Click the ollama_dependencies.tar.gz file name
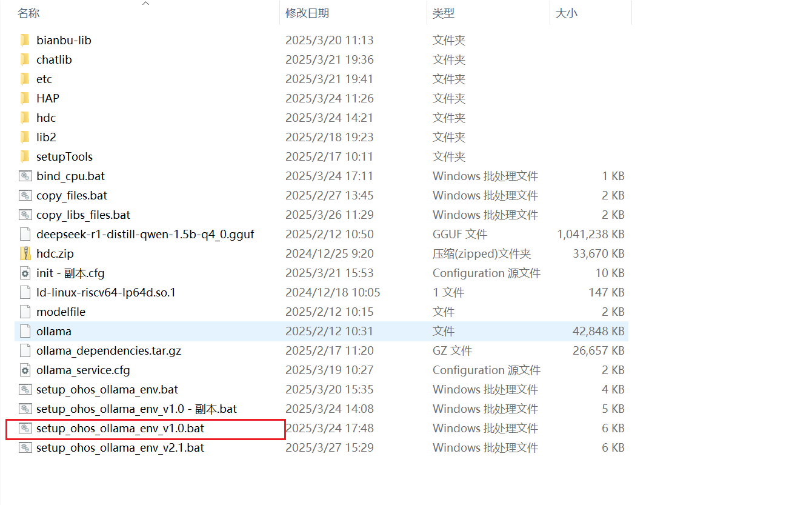Viewport: 812px width, 505px height. click(108, 350)
